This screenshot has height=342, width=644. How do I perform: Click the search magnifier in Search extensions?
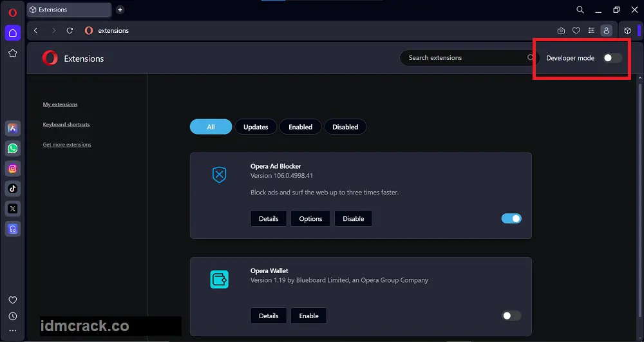[x=530, y=57]
